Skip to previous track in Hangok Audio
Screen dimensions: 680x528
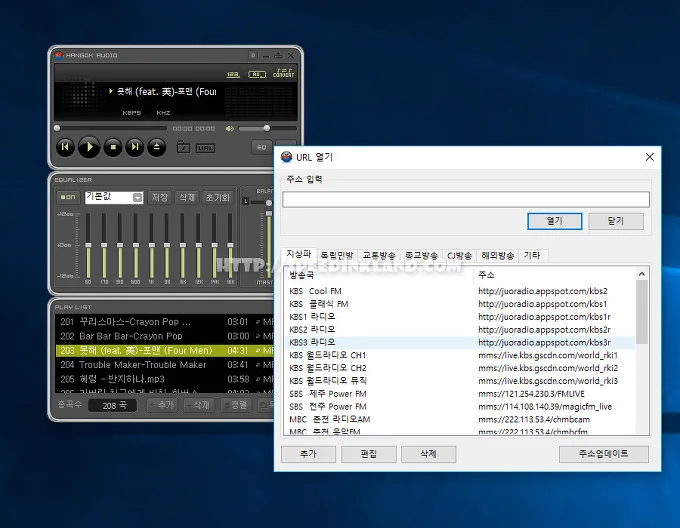pyautogui.click(x=65, y=147)
